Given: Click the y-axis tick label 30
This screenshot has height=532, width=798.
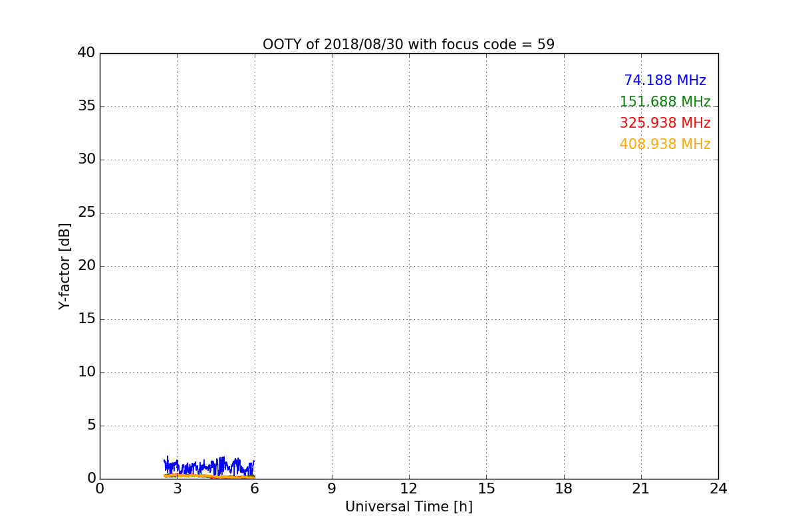Looking at the screenshot, I should tap(86, 160).
